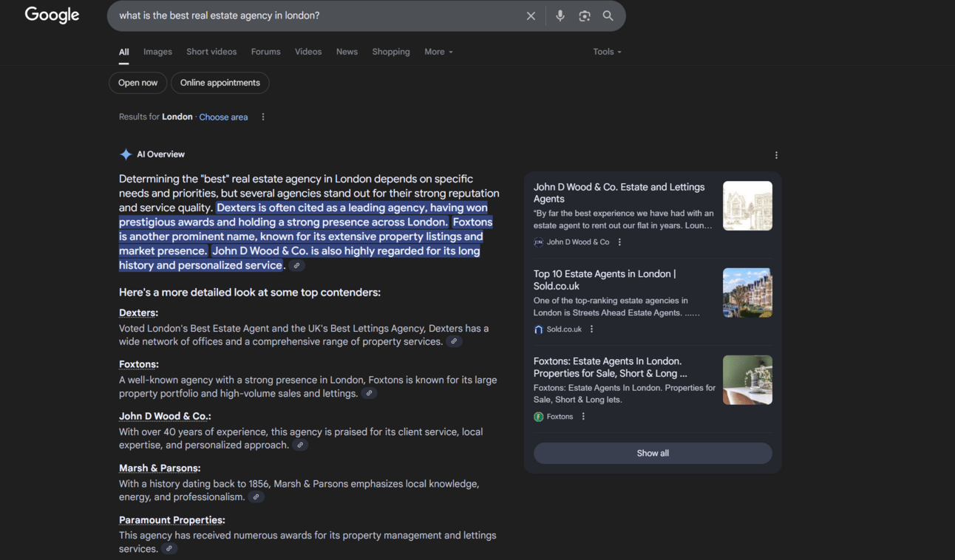The image size is (955, 560).
Task: Select the All results tab
Action: tap(124, 52)
